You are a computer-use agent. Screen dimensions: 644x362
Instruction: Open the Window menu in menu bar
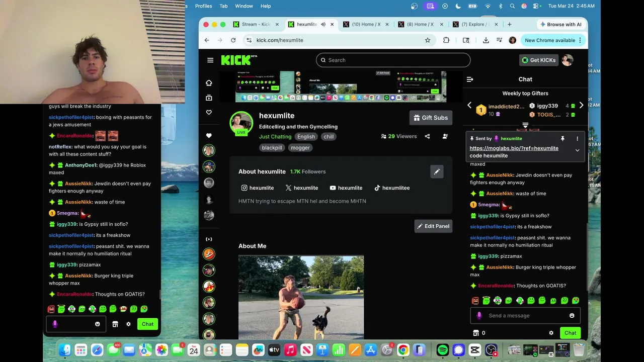coord(244,6)
